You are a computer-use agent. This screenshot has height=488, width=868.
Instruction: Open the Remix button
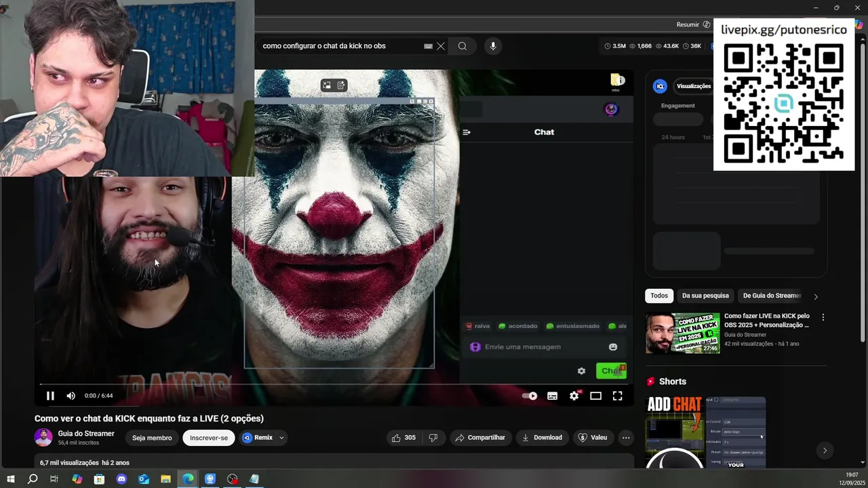258,438
